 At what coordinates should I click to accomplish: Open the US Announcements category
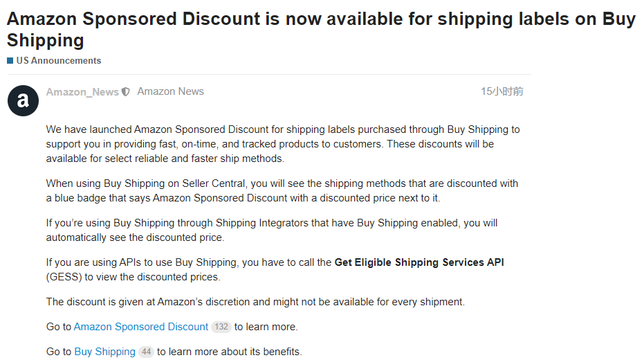[59, 61]
